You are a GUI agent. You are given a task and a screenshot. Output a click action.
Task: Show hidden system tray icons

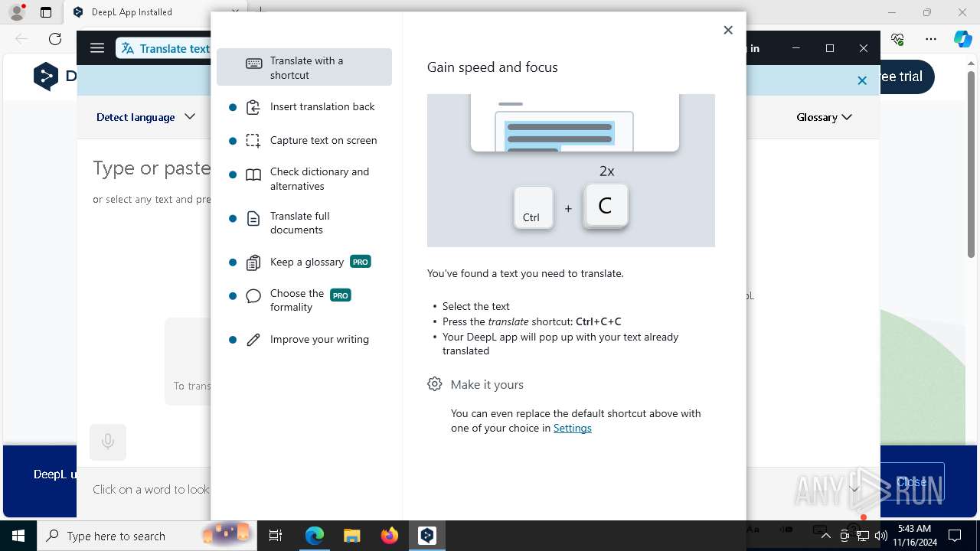pos(825,536)
